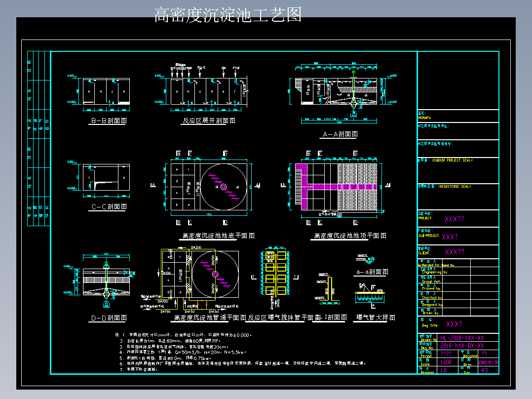532x399 pixels.
Task: Select note 6 about anticorrosion coating
Action: coord(243,363)
